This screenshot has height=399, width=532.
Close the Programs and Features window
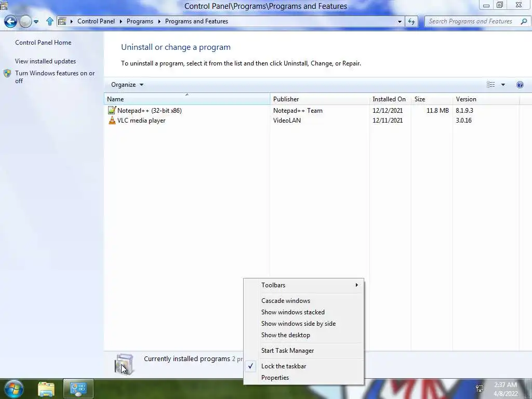[x=519, y=5]
